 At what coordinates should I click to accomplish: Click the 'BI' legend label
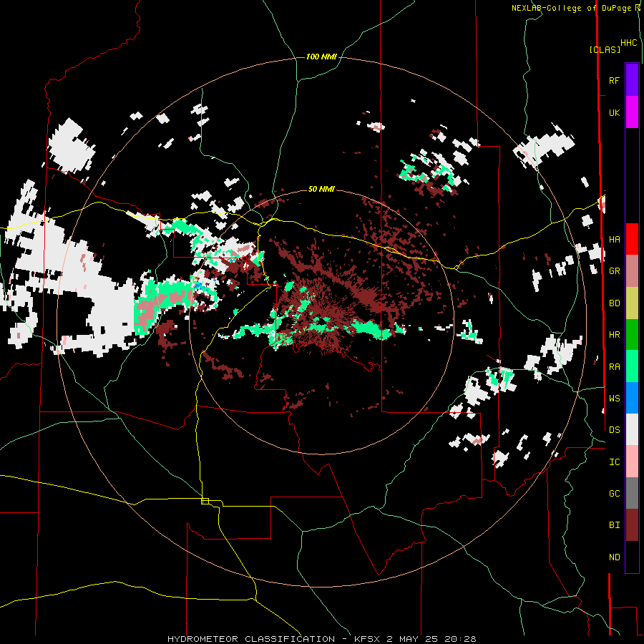tap(614, 525)
